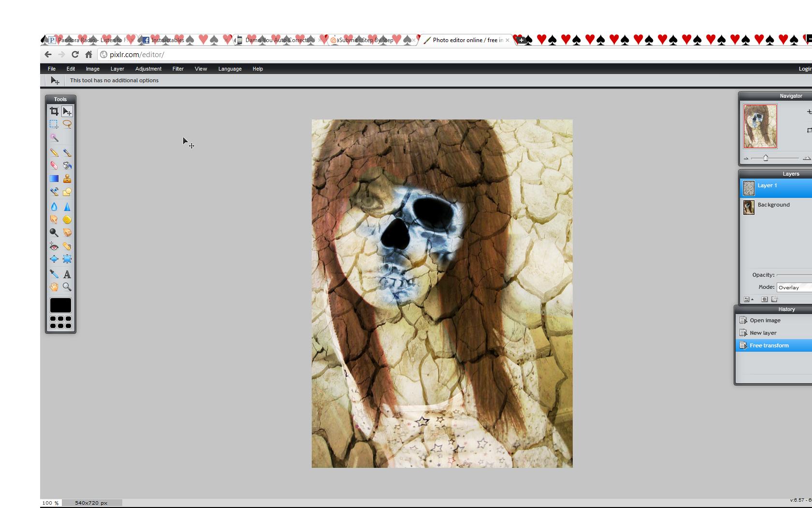Add a layer mask button
The height and width of the screenshot is (508, 812).
[764, 299]
